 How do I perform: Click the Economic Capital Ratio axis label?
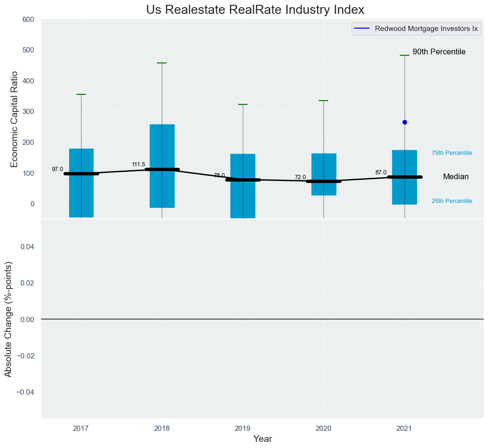14,119
